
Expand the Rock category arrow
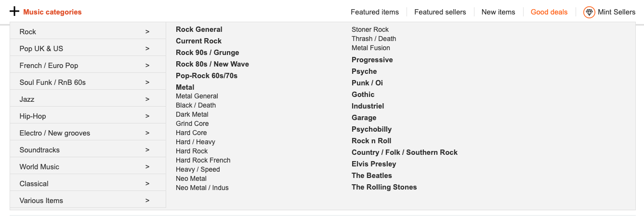[x=147, y=32]
